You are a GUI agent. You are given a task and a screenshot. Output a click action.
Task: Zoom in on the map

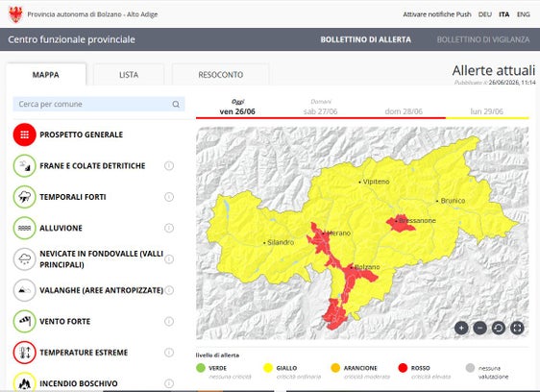pos(461,328)
